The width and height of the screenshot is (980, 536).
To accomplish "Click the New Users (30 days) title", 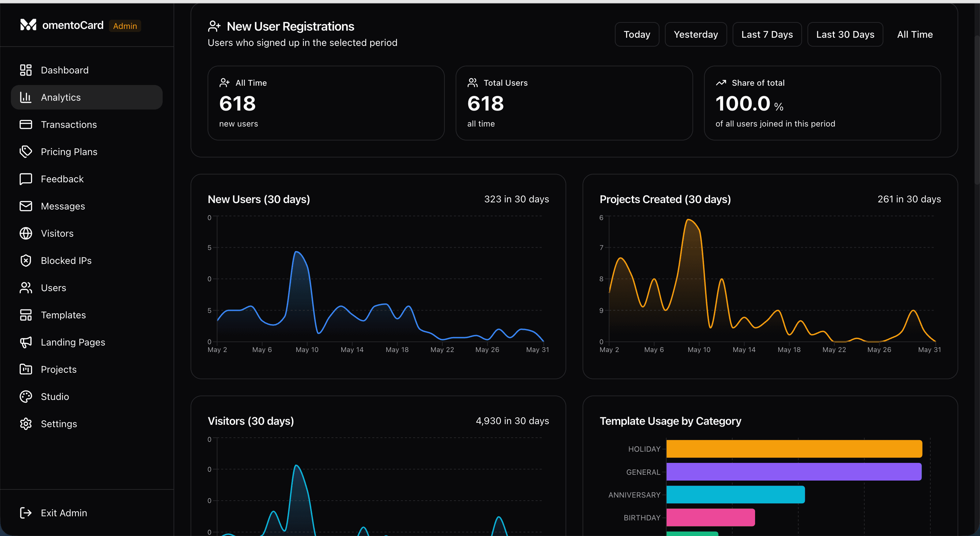I will pyautogui.click(x=259, y=199).
